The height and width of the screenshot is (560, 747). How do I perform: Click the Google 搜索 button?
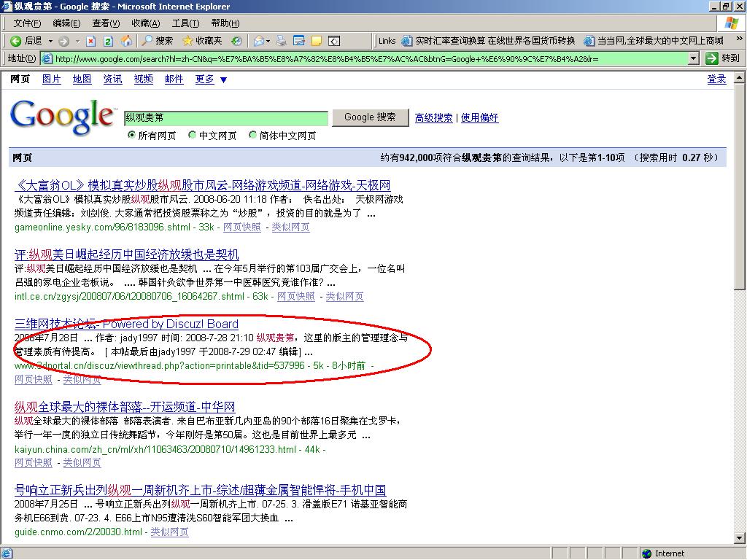(370, 117)
